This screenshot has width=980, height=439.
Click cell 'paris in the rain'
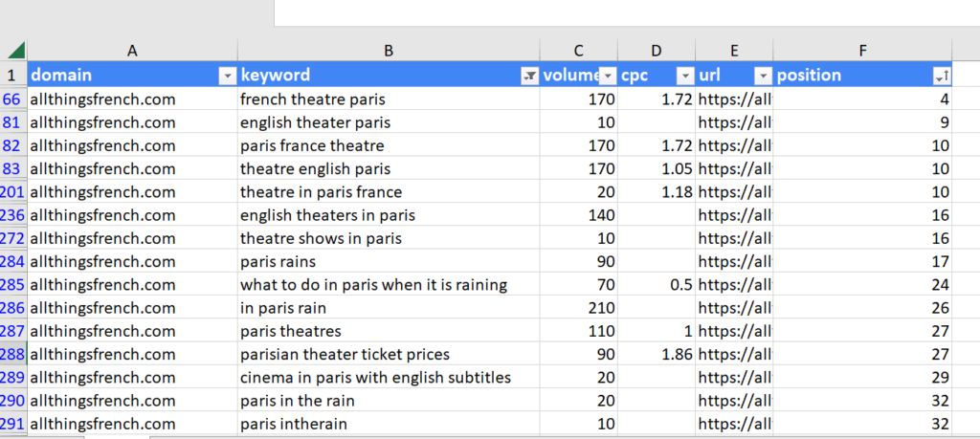[x=389, y=401]
